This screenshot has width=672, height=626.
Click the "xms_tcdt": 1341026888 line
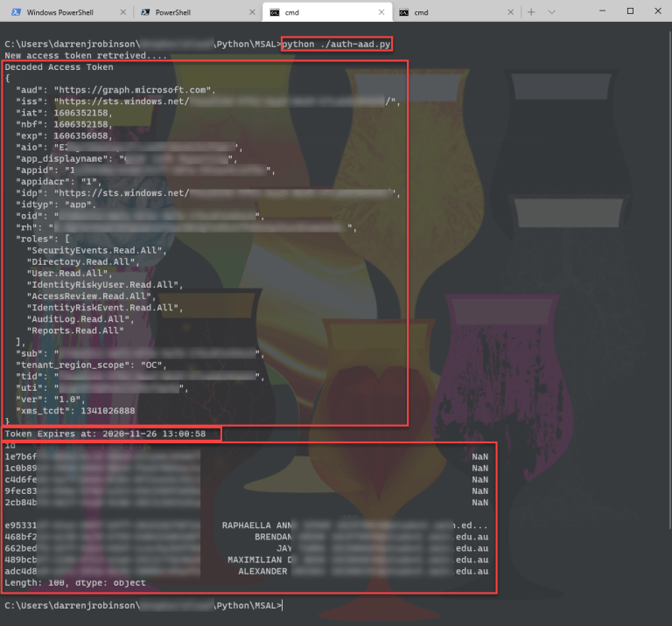[x=75, y=411]
